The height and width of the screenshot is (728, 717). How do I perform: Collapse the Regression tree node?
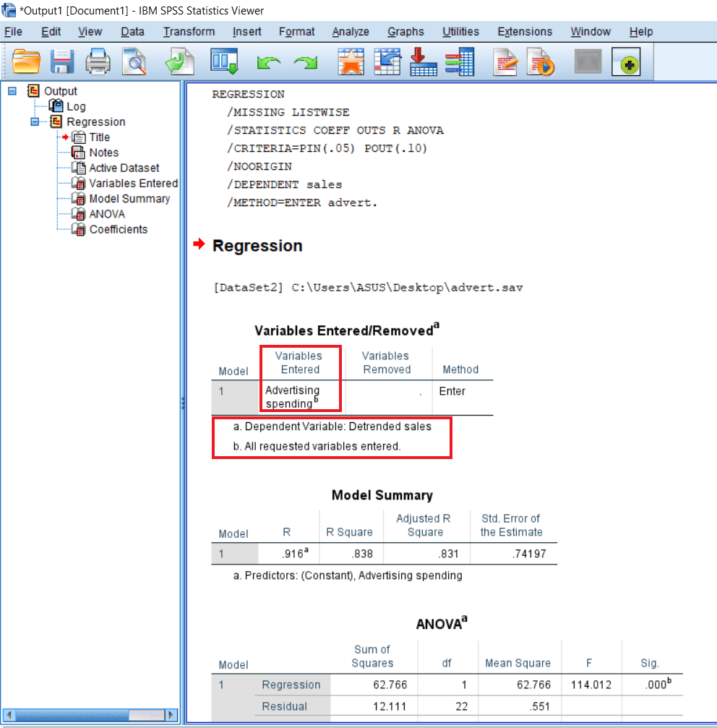[x=35, y=121]
